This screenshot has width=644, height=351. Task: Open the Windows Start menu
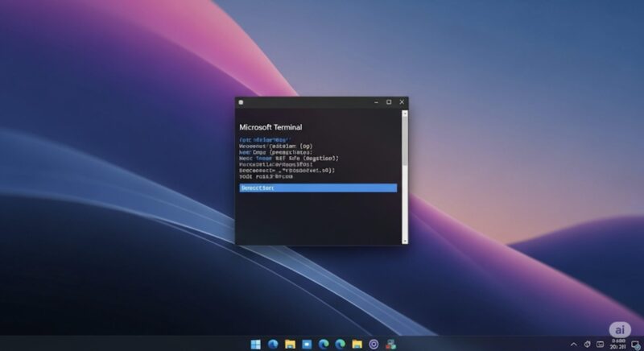click(x=255, y=344)
